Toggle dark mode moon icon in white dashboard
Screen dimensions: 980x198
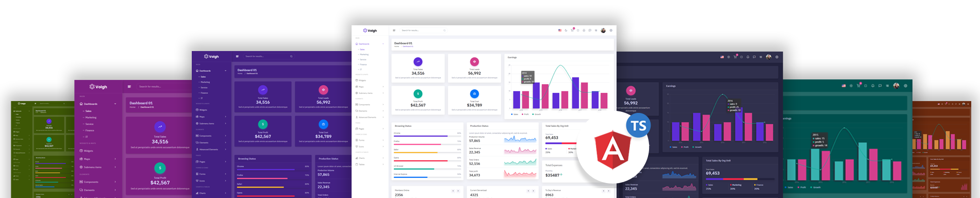(x=566, y=30)
